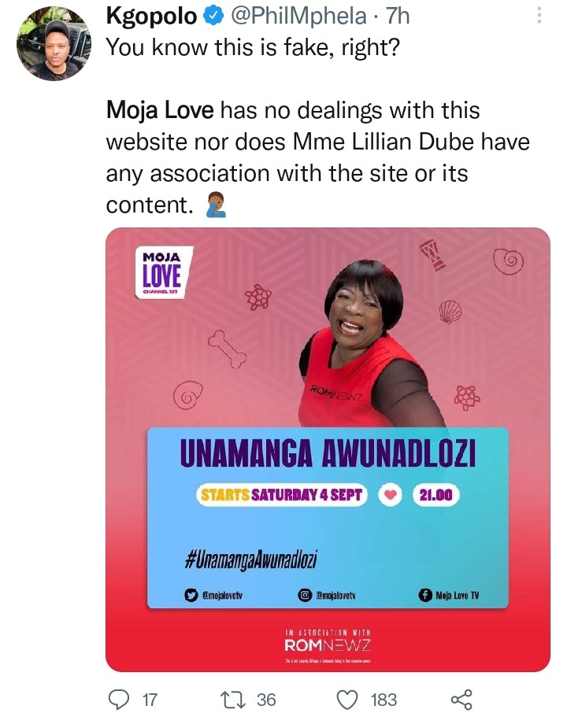Click the Twitter icon beside @mojalovetv
This screenshot has height=728, width=567.
click(x=191, y=595)
